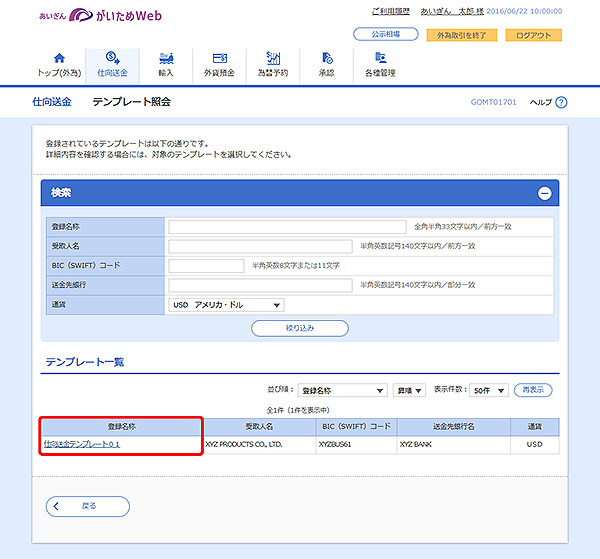Click into the 登録名称 input field
The width and height of the screenshot is (600, 559).
(287, 227)
